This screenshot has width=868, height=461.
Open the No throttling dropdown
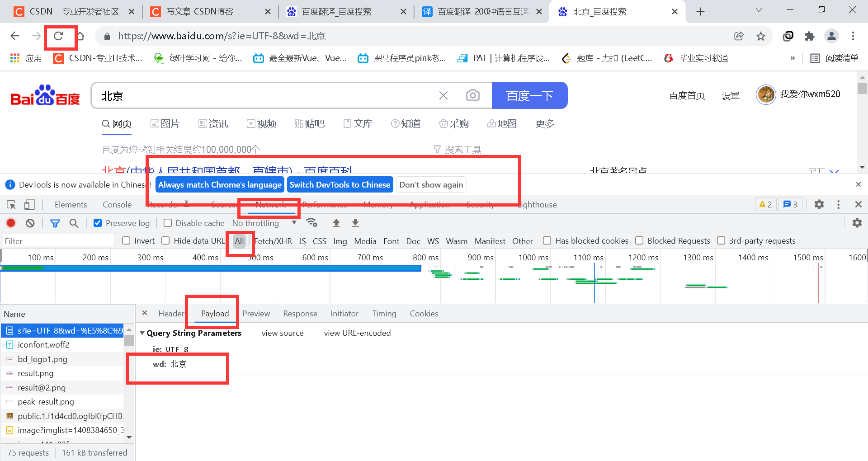click(264, 223)
